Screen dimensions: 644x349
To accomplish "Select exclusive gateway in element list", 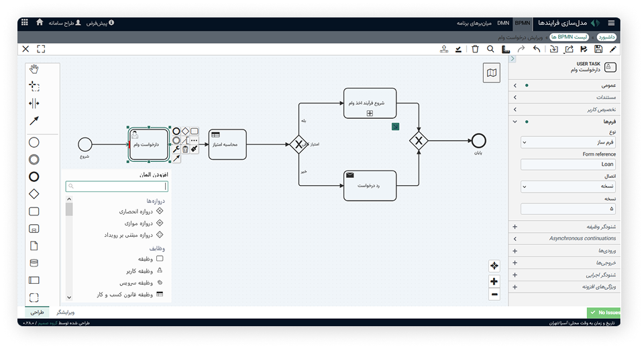I will 141,211.
